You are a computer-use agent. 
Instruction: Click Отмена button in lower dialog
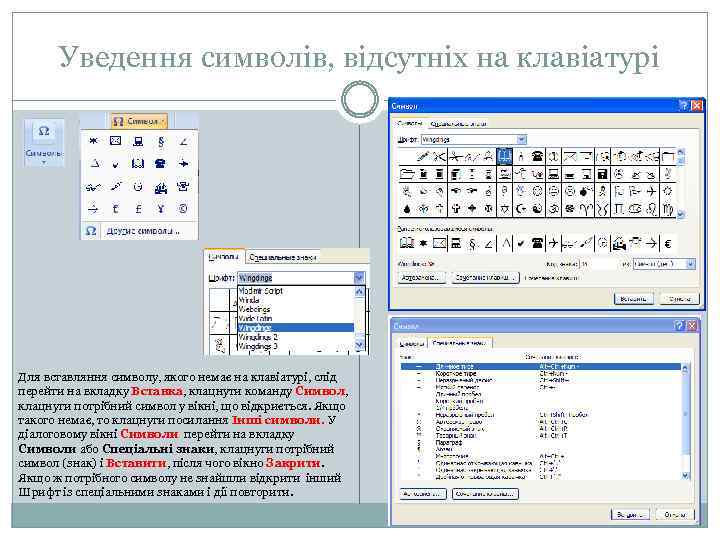pyautogui.click(x=675, y=515)
